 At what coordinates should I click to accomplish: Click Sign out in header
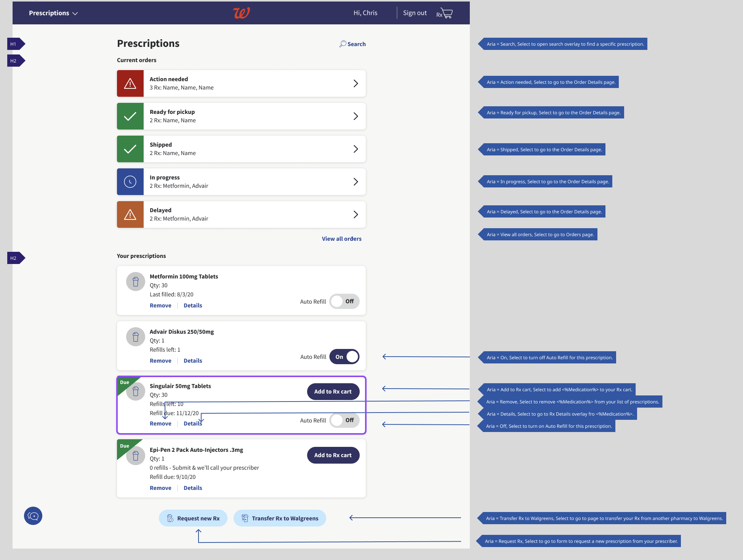415,13
